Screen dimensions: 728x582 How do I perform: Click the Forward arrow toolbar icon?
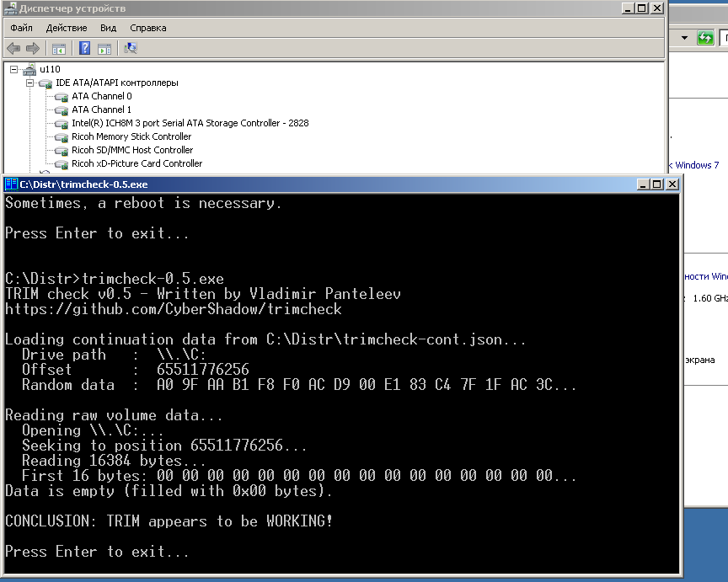[x=33, y=48]
